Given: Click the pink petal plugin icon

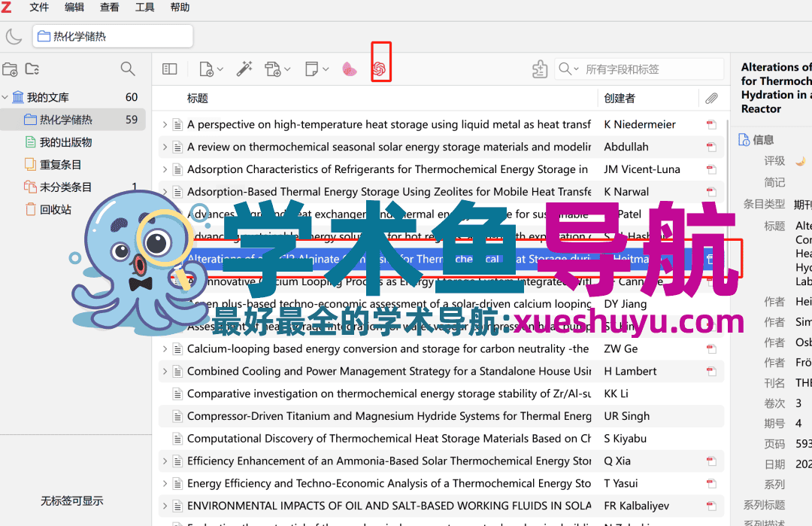Looking at the screenshot, I should [x=349, y=68].
